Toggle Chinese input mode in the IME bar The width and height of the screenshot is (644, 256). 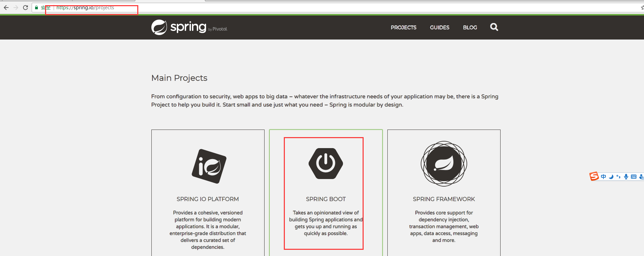tap(603, 177)
